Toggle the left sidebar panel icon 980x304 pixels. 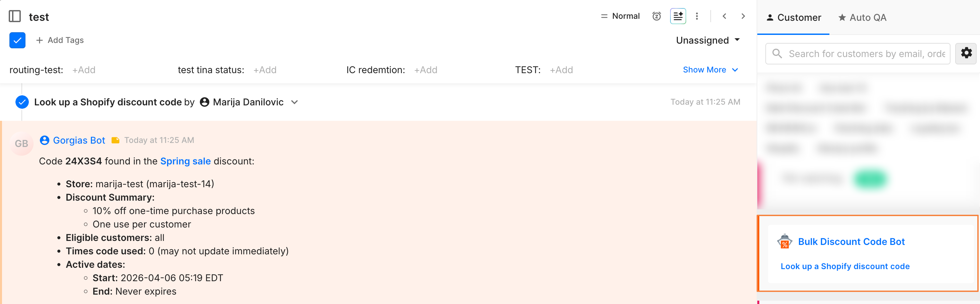(x=15, y=16)
